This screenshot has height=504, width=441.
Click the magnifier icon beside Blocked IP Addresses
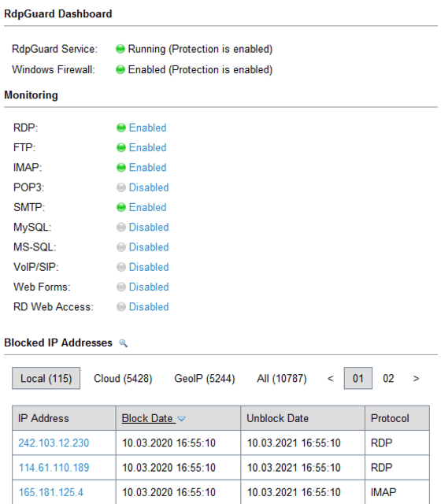123,343
